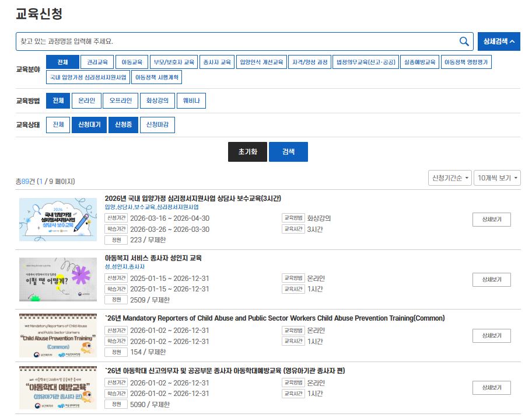
Task: Open the 10개씩 보기 page size dropdown
Action: pyautogui.click(x=498, y=178)
